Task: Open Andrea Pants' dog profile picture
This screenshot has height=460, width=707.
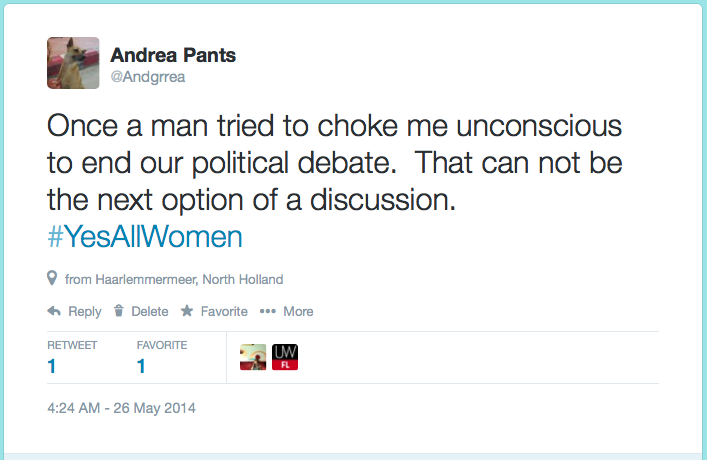Action: coord(73,63)
